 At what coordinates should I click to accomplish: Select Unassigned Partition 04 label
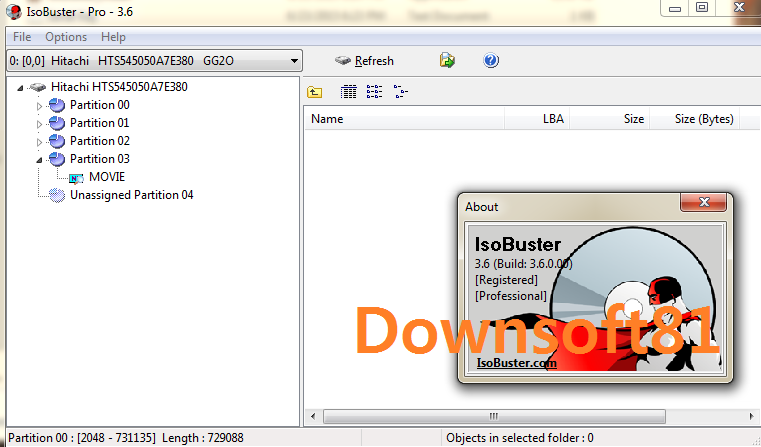point(132,195)
